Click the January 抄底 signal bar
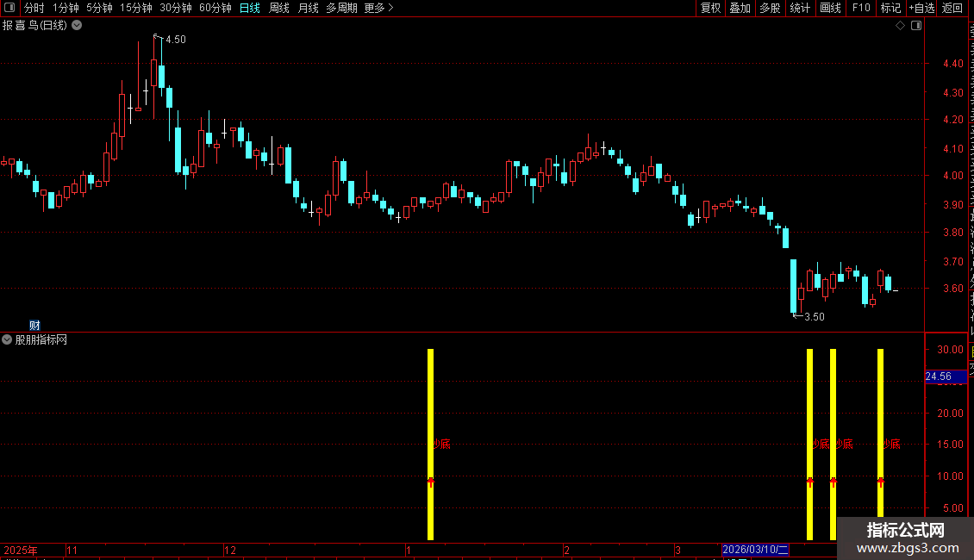Viewport: 974px width, 560px height. click(x=430, y=444)
